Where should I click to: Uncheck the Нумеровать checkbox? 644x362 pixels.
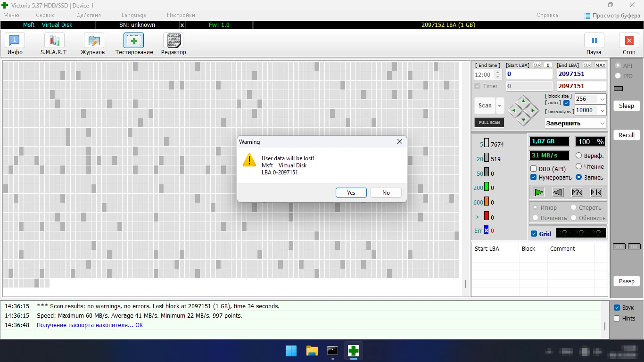(533, 178)
